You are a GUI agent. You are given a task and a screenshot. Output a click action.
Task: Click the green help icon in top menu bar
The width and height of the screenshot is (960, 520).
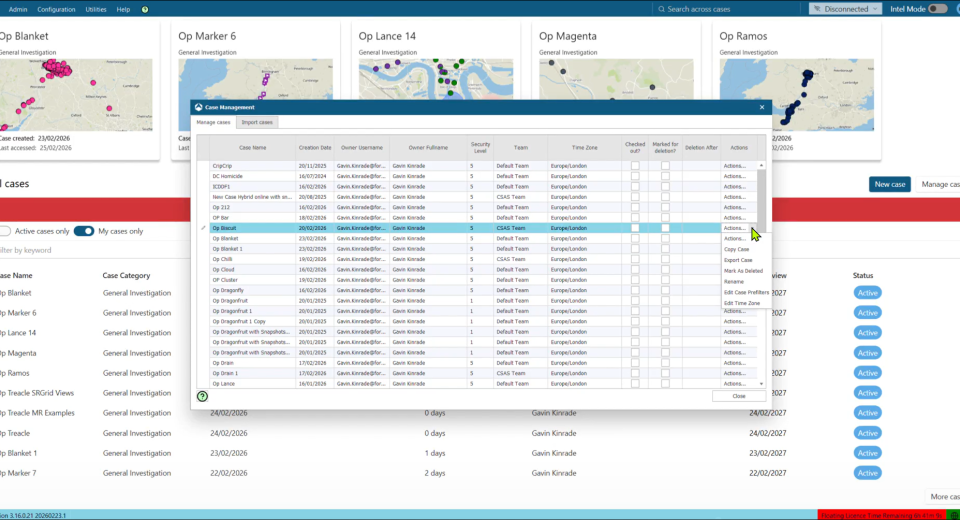pyautogui.click(x=145, y=9)
